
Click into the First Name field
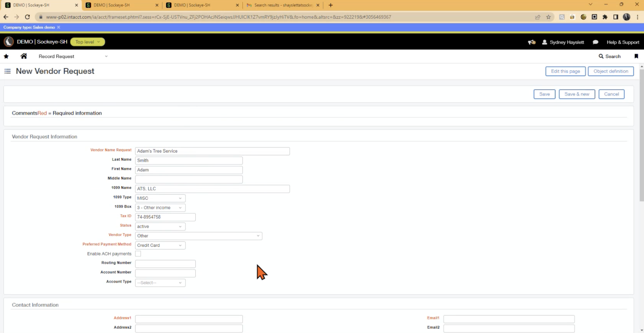pos(189,170)
